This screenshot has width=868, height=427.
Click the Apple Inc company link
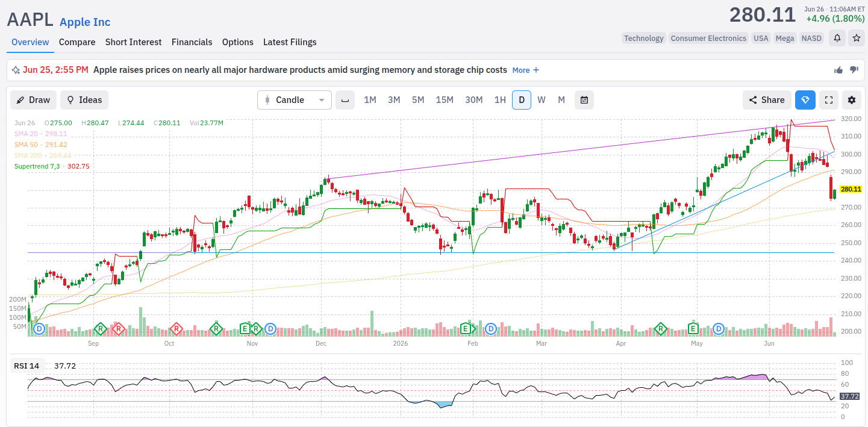click(85, 22)
